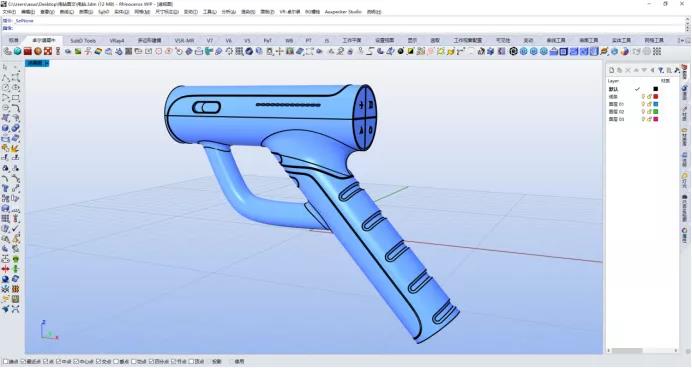Image resolution: width=692 pixels, height=368 pixels.
Task: Click the 停用 osnap button
Action: 239,361
